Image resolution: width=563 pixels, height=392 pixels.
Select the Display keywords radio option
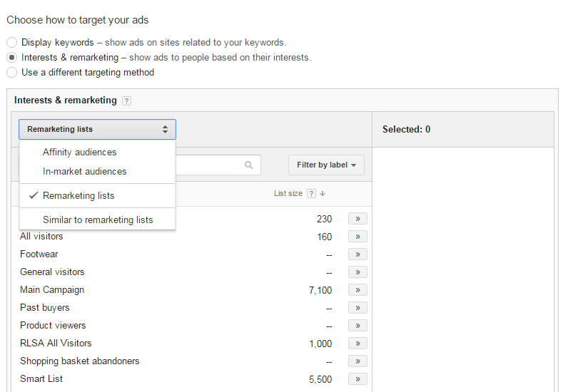(x=12, y=43)
